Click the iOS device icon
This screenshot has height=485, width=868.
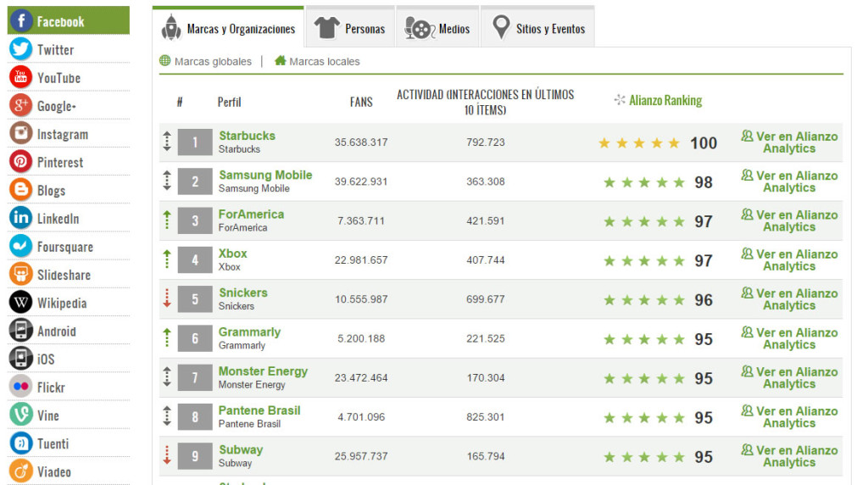(20, 359)
